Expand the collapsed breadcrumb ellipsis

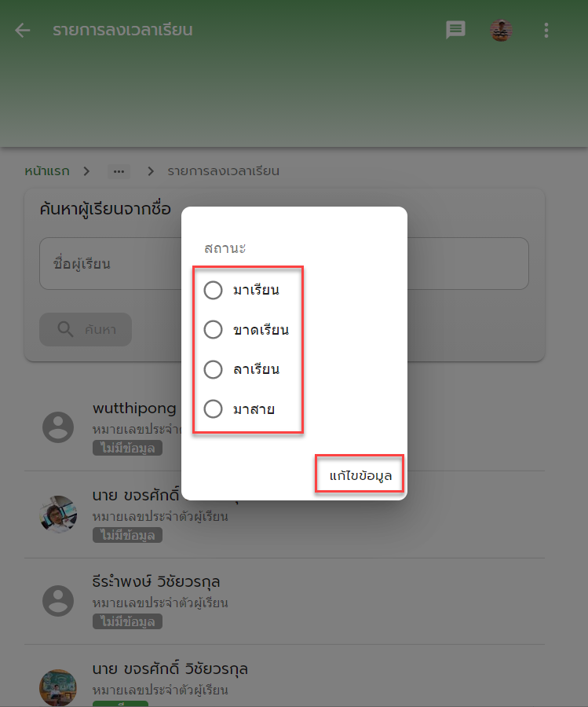(x=119, y=171)
